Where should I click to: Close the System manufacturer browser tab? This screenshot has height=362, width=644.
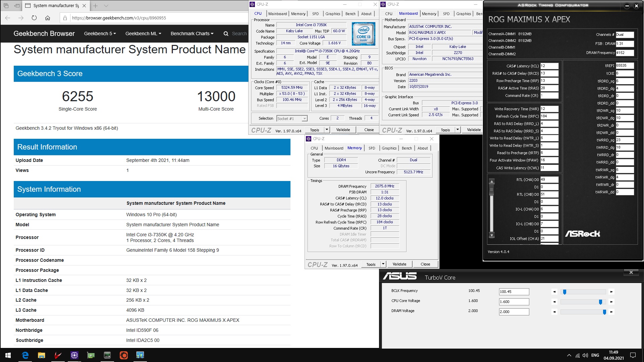point(84,6)
